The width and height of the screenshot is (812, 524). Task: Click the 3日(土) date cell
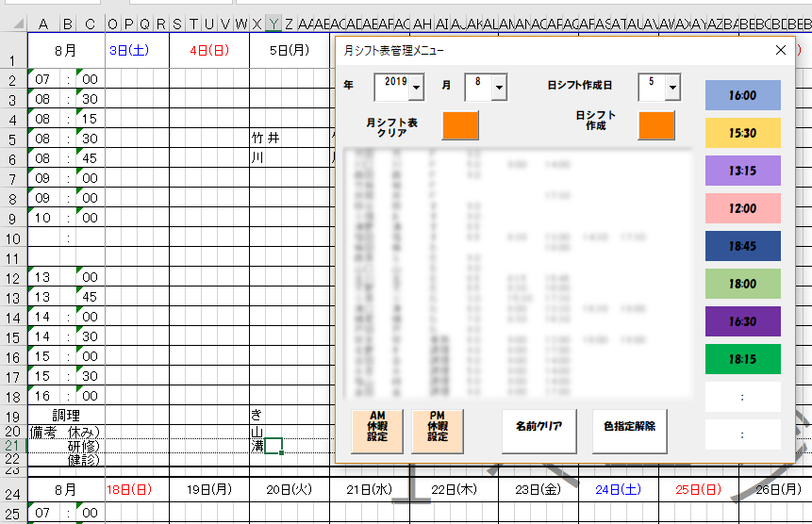(x=138, y=50)
